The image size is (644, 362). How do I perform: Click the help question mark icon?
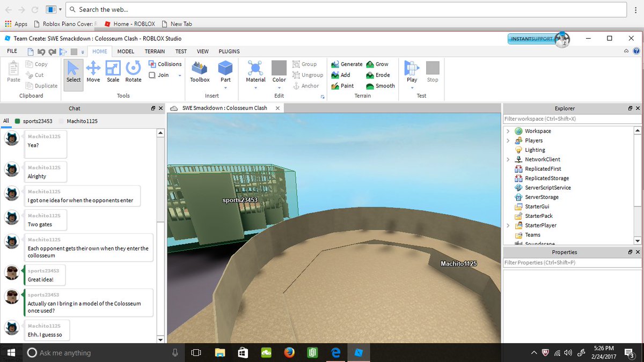[x=636, y=51]
